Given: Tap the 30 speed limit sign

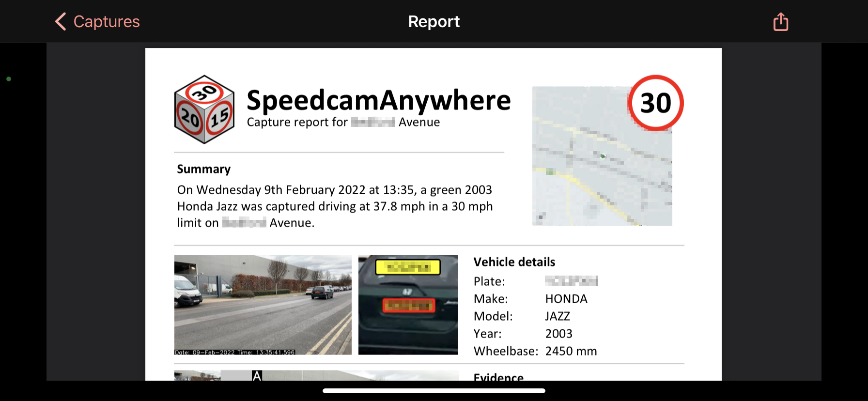Looking at the screenshot, I should pos(656,103).
